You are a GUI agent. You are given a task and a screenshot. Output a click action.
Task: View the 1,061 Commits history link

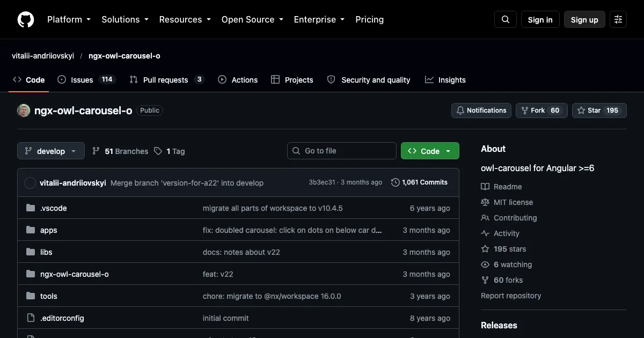pyautogui.click(x=419, y=182)
